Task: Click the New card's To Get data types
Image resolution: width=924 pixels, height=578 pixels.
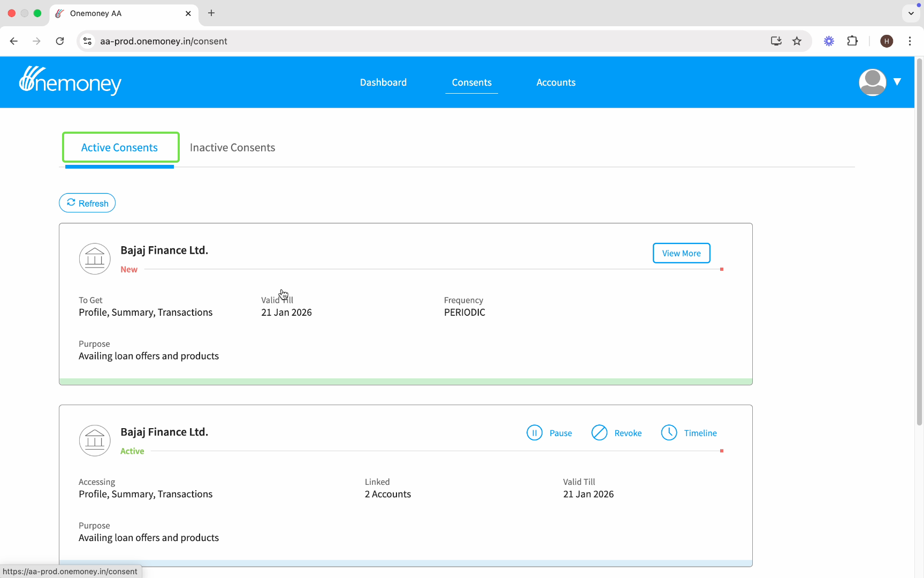Action: click(146, 313)
